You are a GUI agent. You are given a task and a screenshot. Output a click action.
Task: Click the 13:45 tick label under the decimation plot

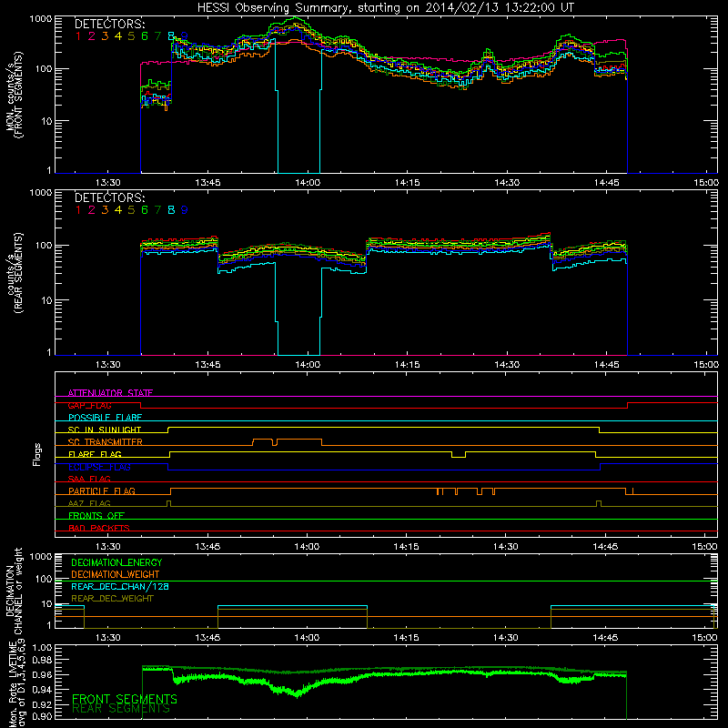(x=207, y=638)
